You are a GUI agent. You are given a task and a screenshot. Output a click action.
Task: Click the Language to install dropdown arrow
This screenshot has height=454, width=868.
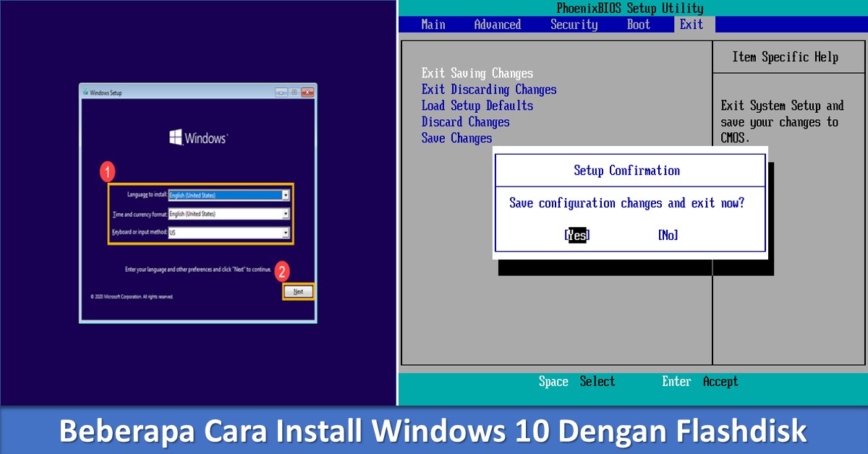click(286, 194)
